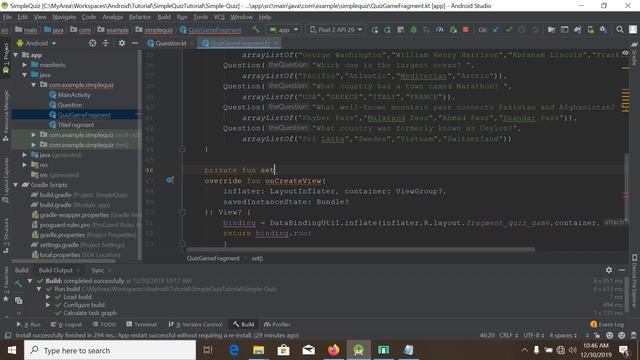Collapse the app module tree node
Viewport: 640px width, 360px height.
tap(16, 55)
